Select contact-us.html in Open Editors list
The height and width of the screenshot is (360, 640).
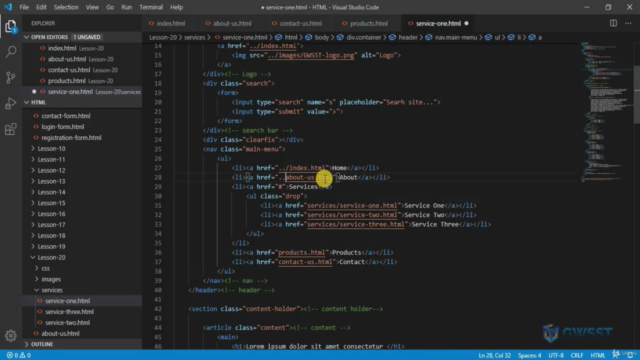pyautogui.click(x=83, y=70)
